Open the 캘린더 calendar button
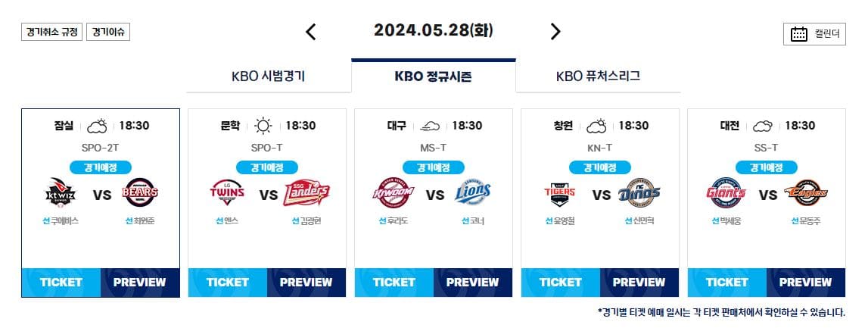The height and width of the screenshot is (328, 868). 814,34
